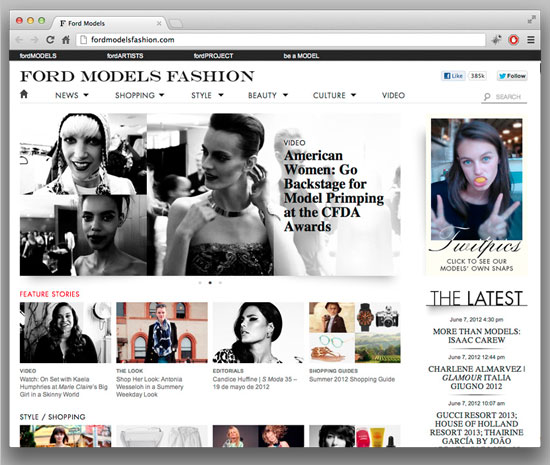Click the SHOPPING GUIDES category label
550x465 pixels.
(x=333, y=371)
